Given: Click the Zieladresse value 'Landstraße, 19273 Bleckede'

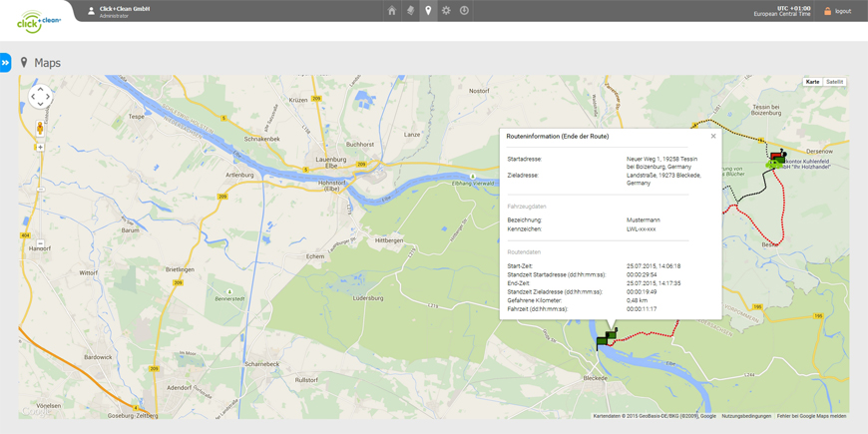Looking at the screenshot, I should click(663, 176).
